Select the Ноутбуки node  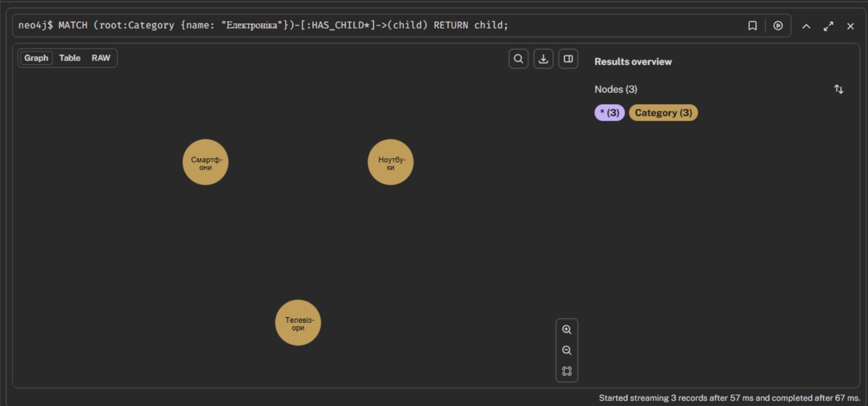coord(390,162)
